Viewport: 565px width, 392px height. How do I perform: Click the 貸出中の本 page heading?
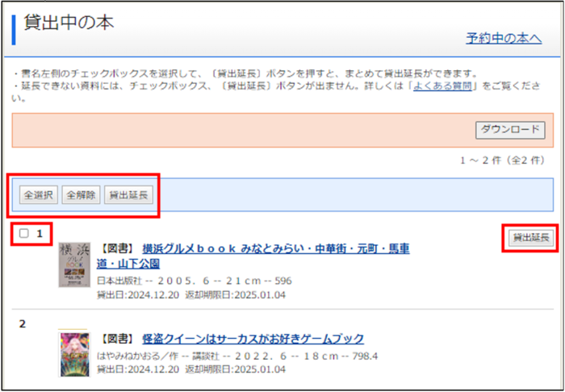click(69, 23)
